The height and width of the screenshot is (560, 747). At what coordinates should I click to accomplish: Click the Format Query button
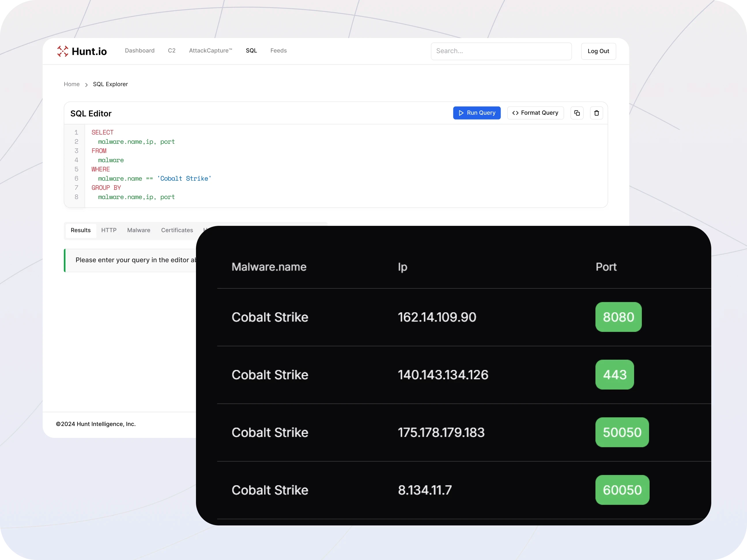point(535,112)
